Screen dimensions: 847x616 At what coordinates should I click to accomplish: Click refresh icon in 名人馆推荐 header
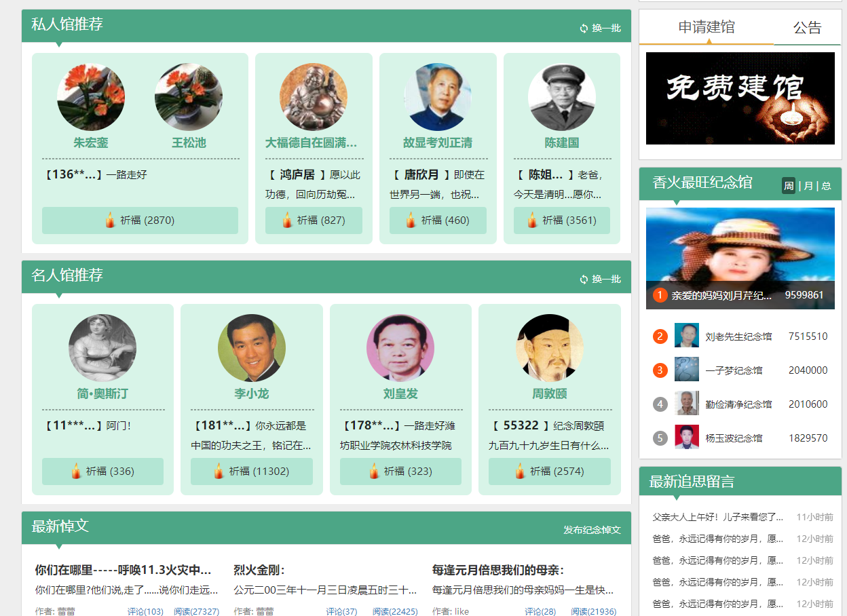click(584, 280)
